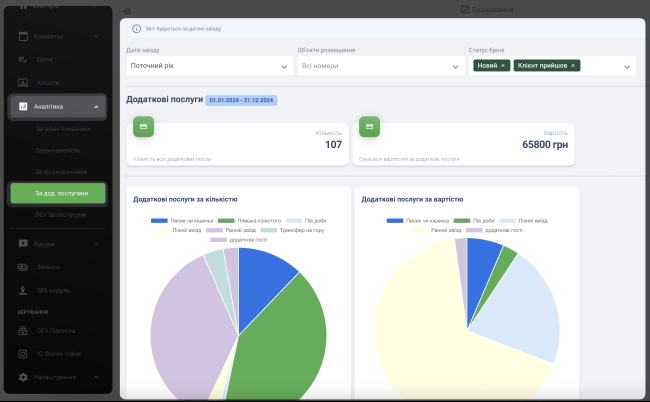This screenshot has height=402, width=650.
Task: Collapse the Аналітика sidebar section
Action: [96, 106]
